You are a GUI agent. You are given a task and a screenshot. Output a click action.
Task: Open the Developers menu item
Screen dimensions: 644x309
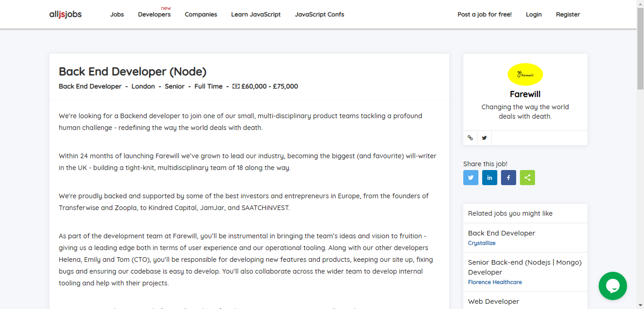click(154, 14)
